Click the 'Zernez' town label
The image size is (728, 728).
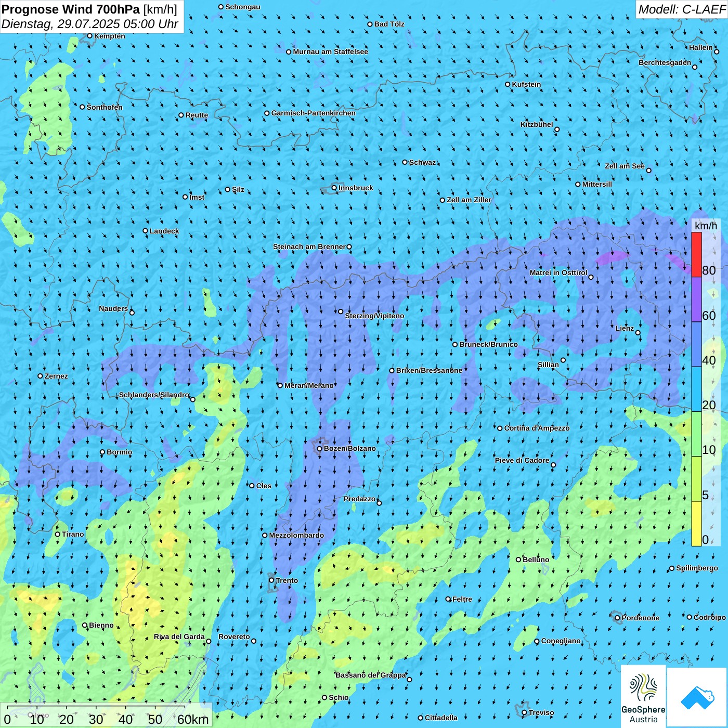[56, 376]
